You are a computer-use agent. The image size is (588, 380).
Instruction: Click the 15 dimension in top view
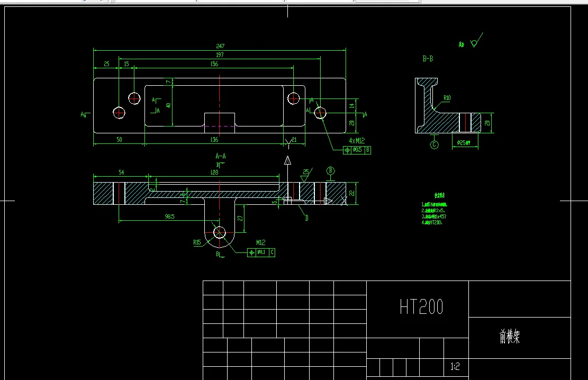[126, 64]
